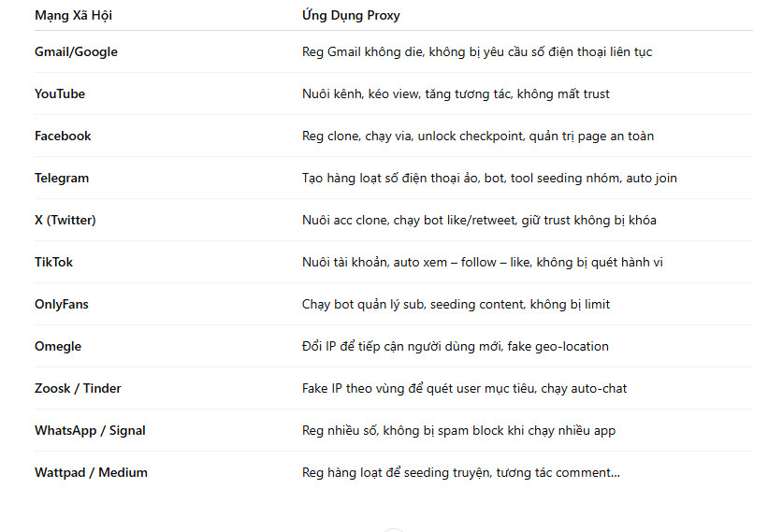Select the "Chạy bot quản lý sub" description
The width and height of the screenshot is (768, 532).
[x=456, y=304]
